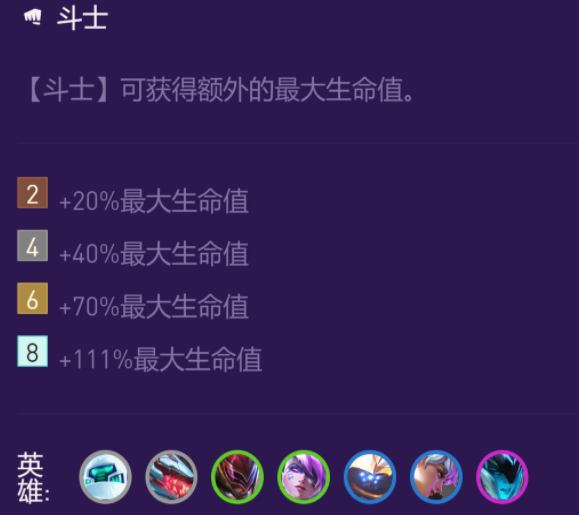Screen dimensions: 579x515
Task: Choose the red mech hero with gray border
Action: 171,477
